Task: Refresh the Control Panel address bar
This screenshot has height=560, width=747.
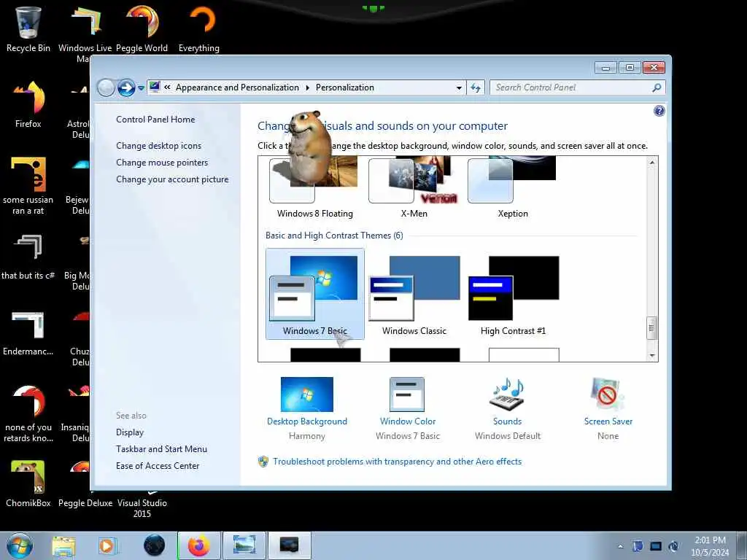Action: (x=476, y=87)
